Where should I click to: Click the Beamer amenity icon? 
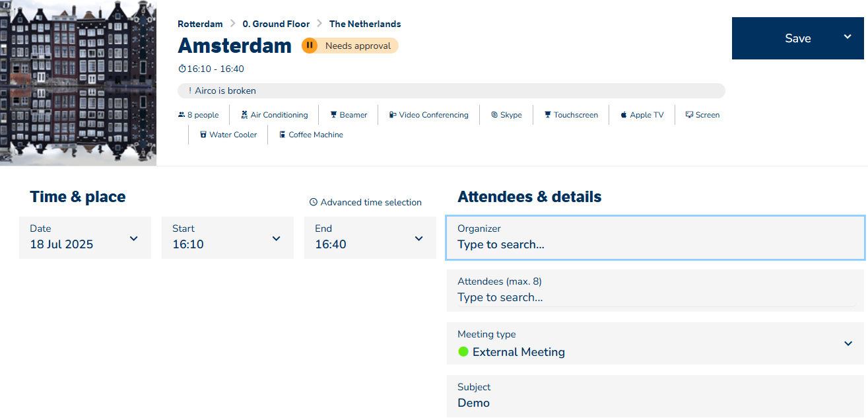(x=334, y=115)
